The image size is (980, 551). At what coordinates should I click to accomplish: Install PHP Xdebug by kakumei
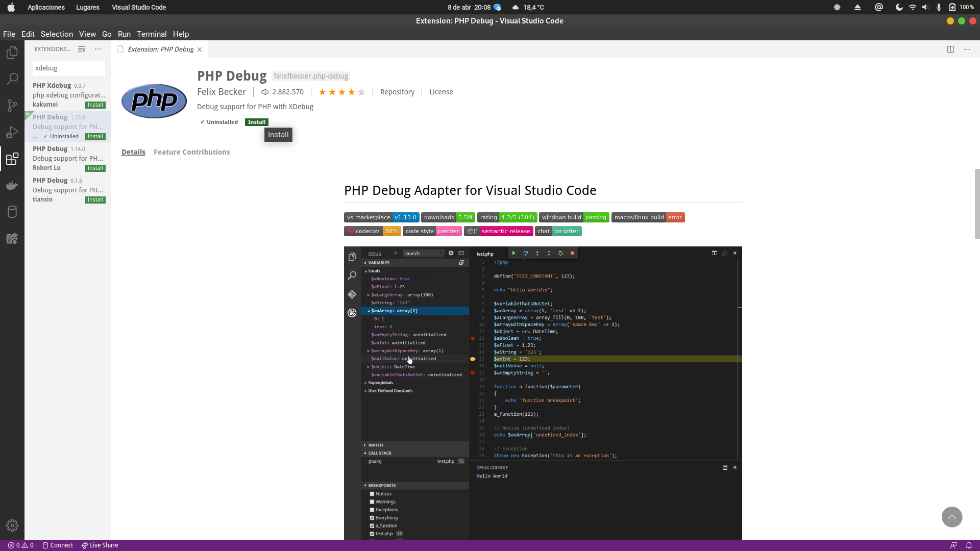[x=95, y=105]
